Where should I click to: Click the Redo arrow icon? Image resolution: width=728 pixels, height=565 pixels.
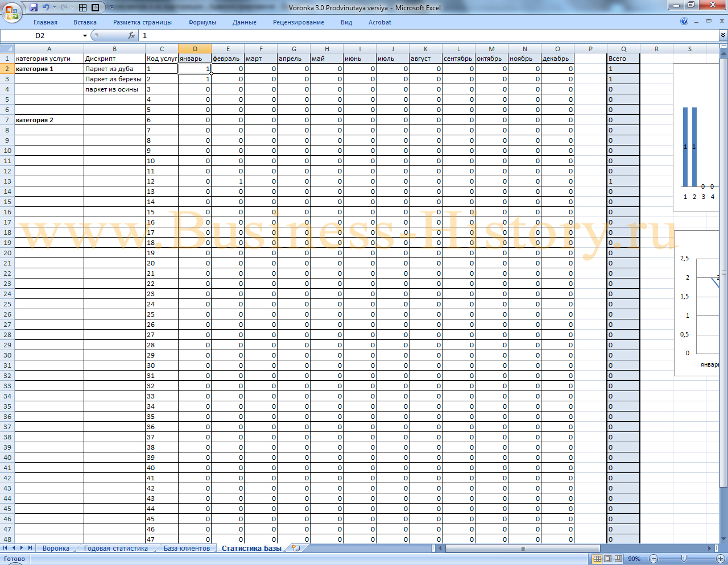click(x=63, y=7)
